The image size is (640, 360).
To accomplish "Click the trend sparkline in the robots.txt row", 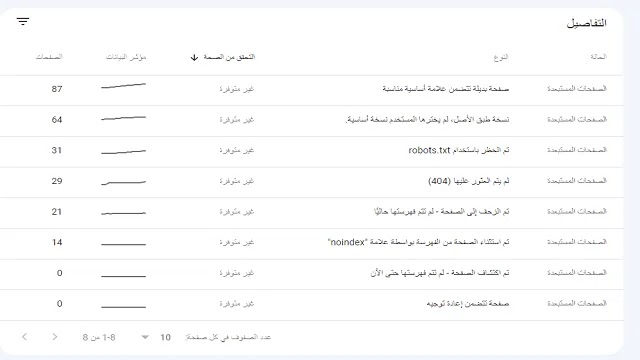I will (123, 152).
